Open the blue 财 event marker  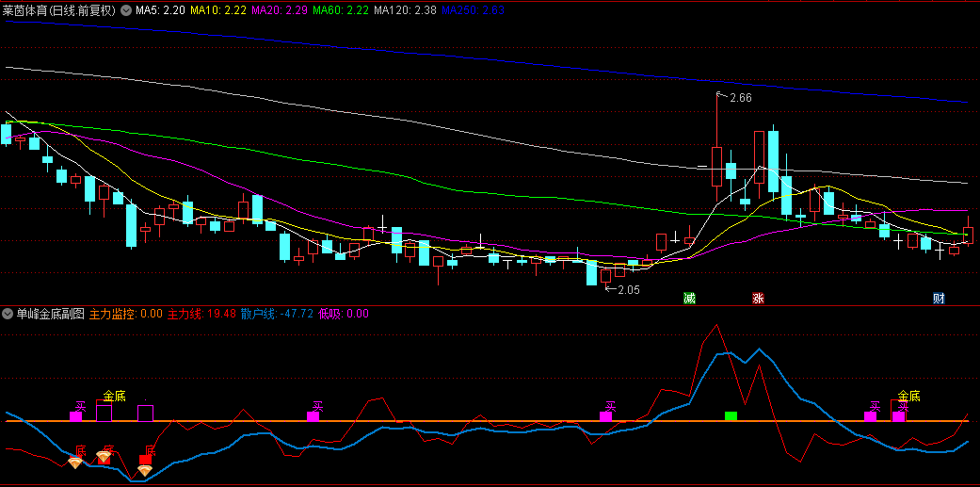(x=939, y=299)
